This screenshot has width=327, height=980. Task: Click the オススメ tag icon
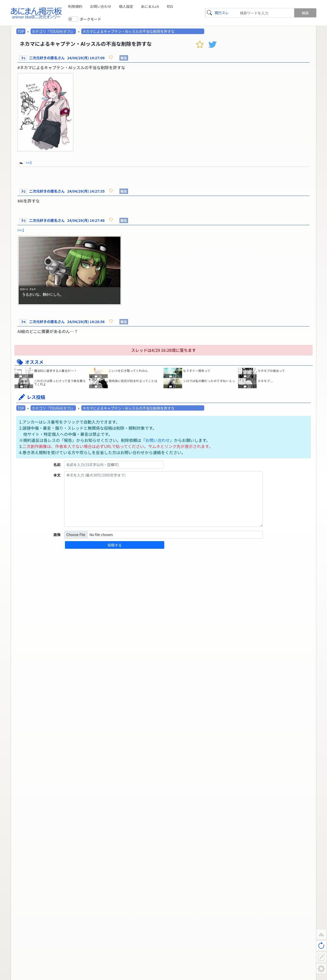pyautogui.click(x=20, y=362)
